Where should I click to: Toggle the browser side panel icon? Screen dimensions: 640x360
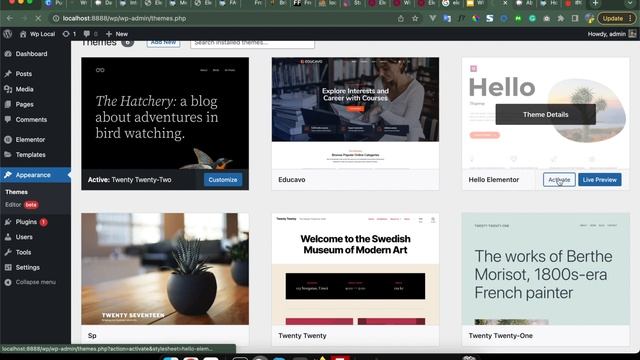tap(575, 18)
